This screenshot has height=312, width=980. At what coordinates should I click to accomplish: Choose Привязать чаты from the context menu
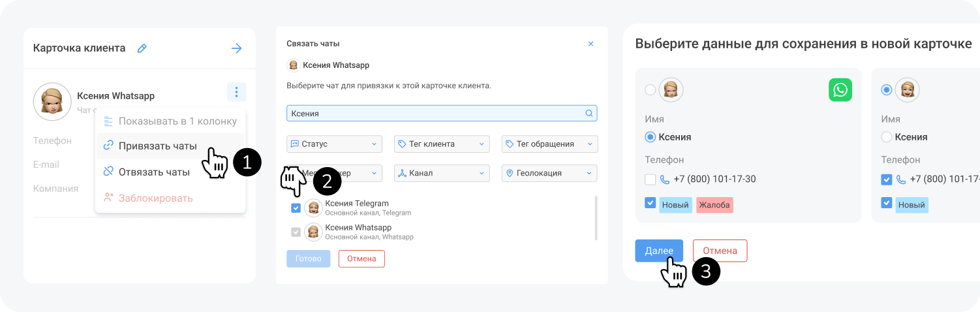pos(158,146)
